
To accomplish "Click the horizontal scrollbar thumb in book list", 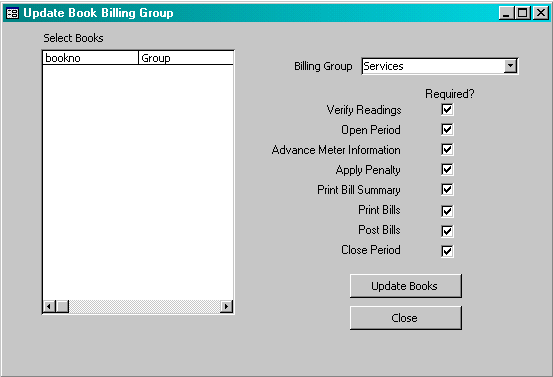I will (62, 306).
